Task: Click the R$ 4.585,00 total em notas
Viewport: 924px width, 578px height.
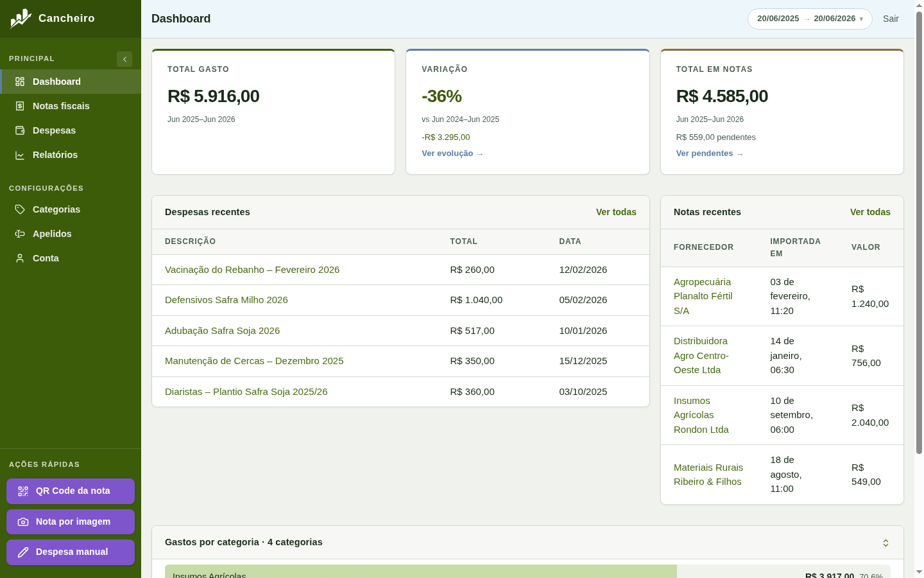Action: tap(722, 96)
